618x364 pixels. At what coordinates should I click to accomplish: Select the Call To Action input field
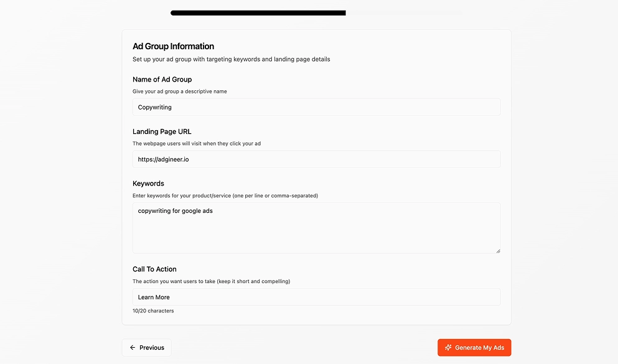[x=316, y=297]
